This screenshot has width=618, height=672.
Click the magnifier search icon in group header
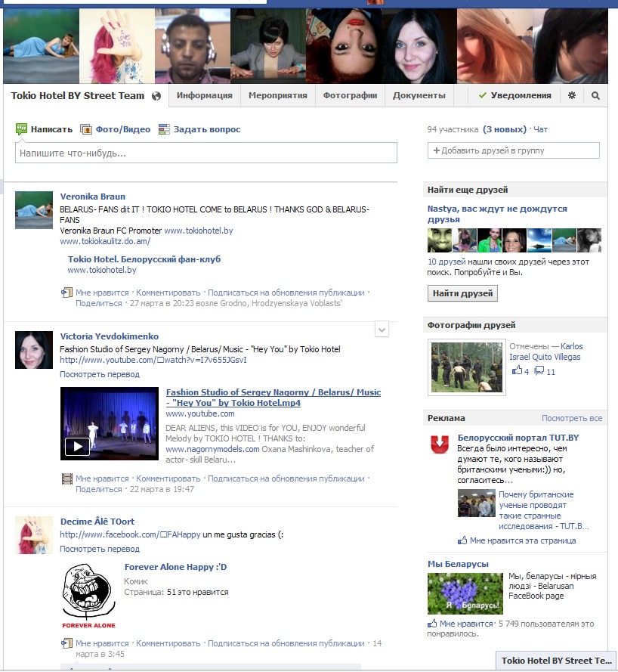point(595,95)
